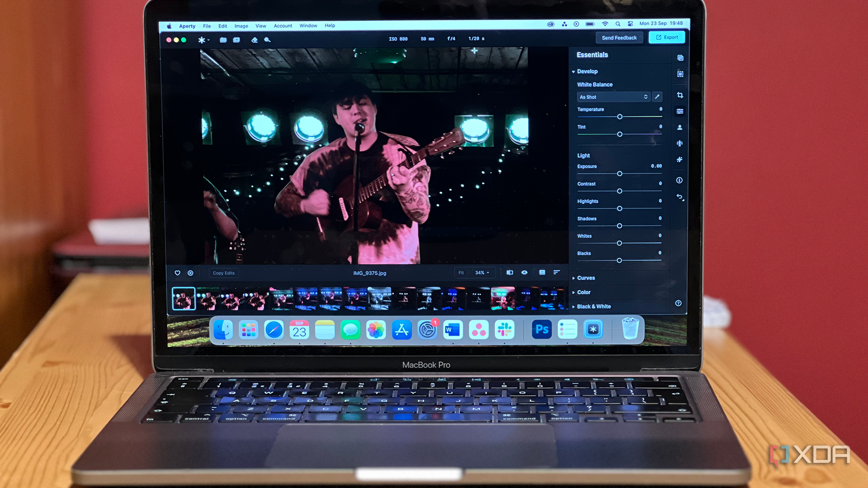Favorite the photo with the heart icon

click(x=178, y=273)
